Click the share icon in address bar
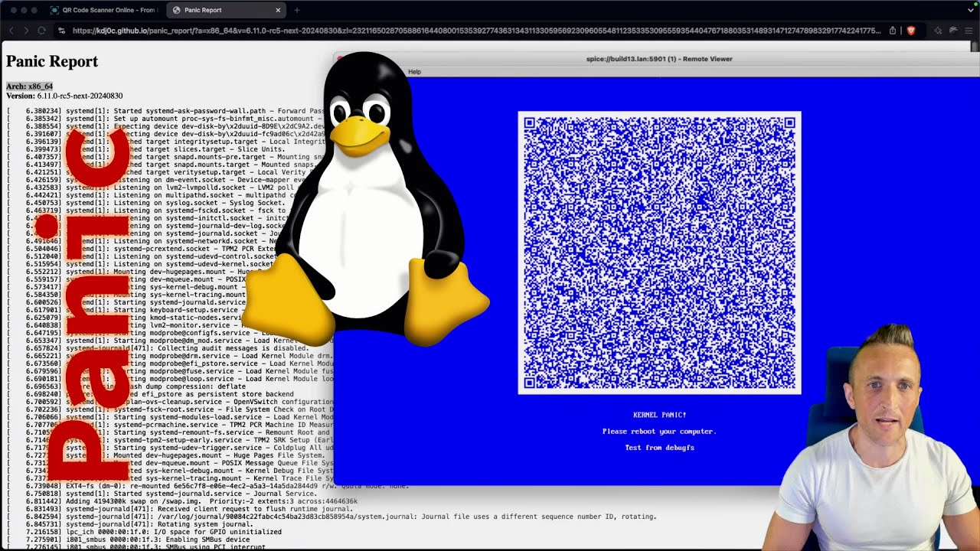The image size is (980, 551). (893, 31)
